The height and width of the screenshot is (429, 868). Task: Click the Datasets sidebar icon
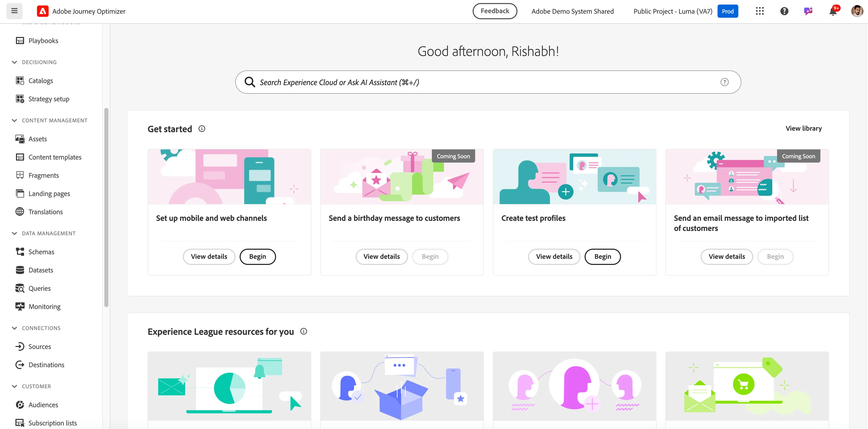coord(20,270)
